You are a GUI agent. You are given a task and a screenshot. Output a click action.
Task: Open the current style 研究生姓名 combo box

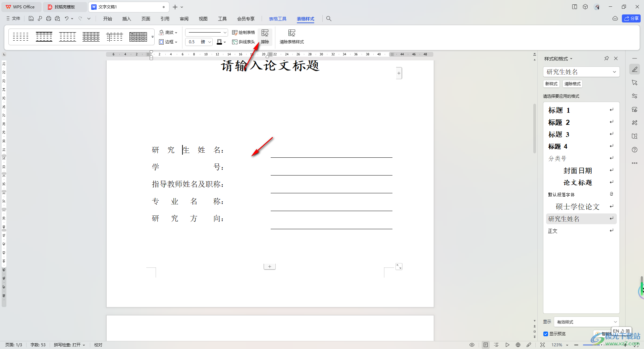click(x=581, y=72)
